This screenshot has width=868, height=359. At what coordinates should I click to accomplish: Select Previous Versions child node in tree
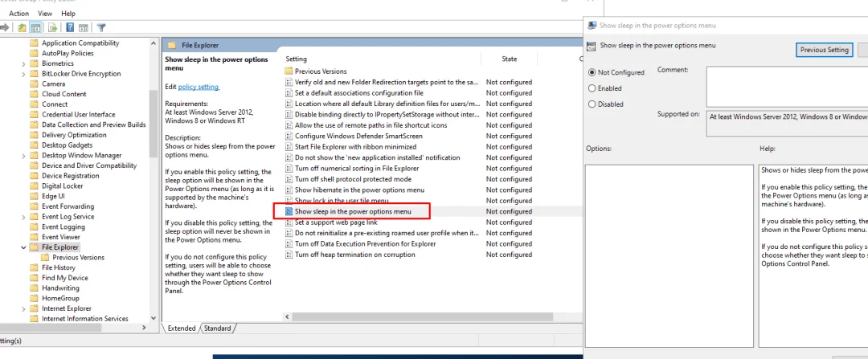[79, 258]
